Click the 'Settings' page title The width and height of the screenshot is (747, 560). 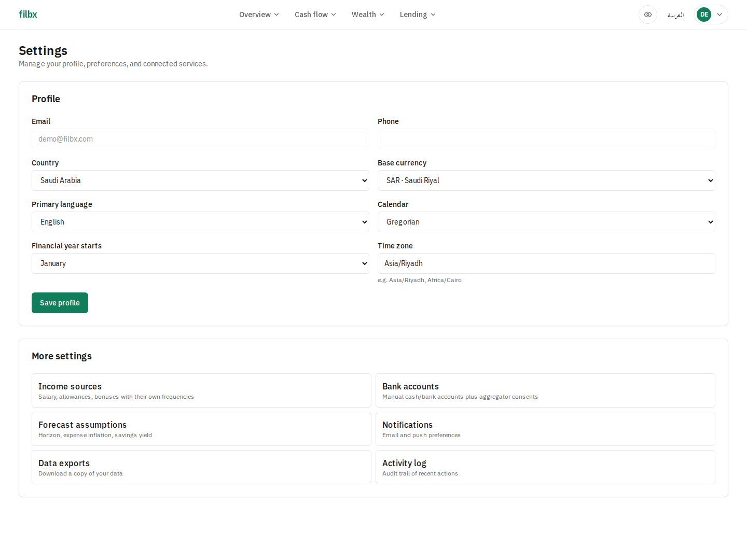[x=43, y=51]
